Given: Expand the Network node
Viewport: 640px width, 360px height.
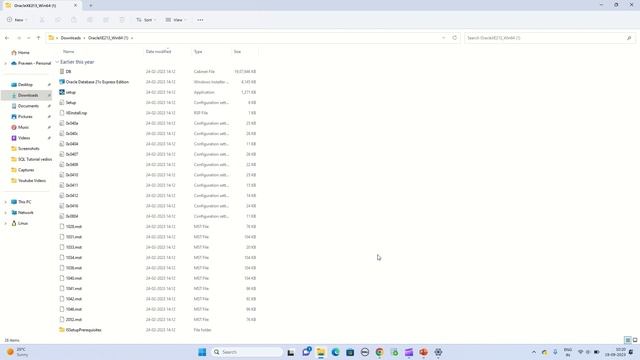Looking at the screenshot, I should [x=5, y=212].
